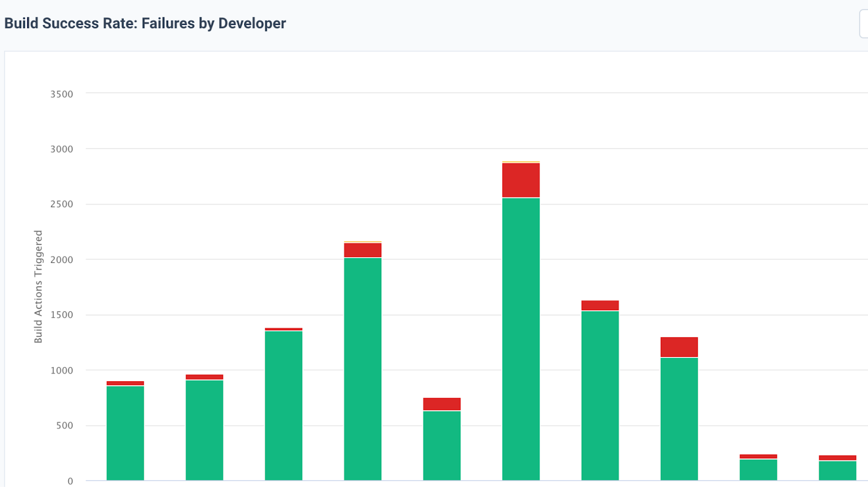Click the seventh bar's red segment near 1600
868x487 pixels.
(x=600, y=305)
